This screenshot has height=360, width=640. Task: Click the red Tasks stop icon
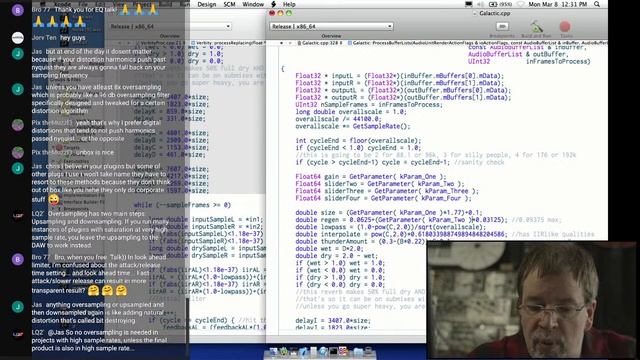click(x=565, y=27)
